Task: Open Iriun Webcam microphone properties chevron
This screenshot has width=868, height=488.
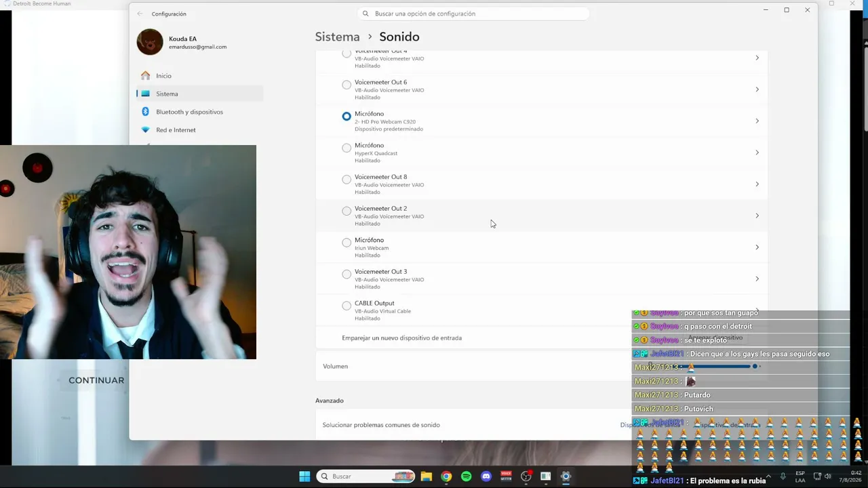Action: (757, 247)
